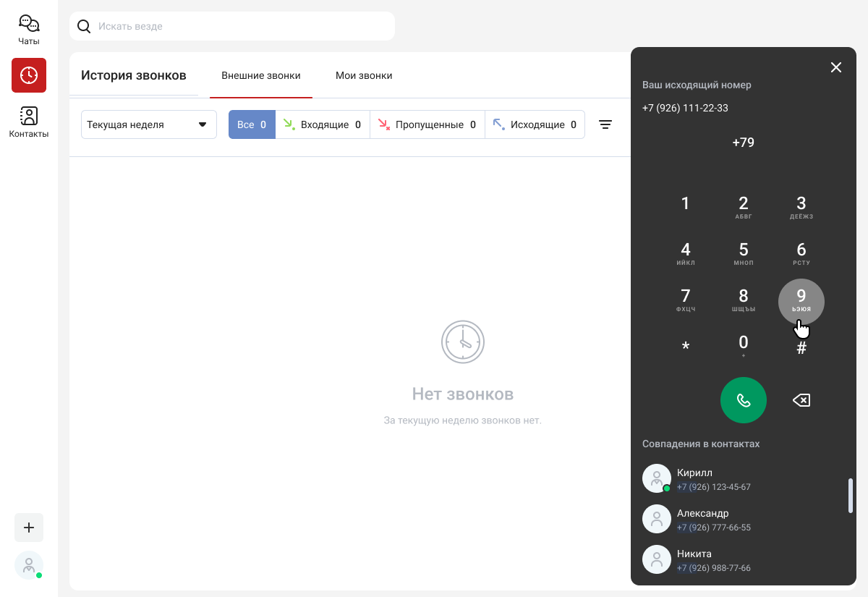Filter by Исходящие calls
868x597 pixels.
[535, 124]
